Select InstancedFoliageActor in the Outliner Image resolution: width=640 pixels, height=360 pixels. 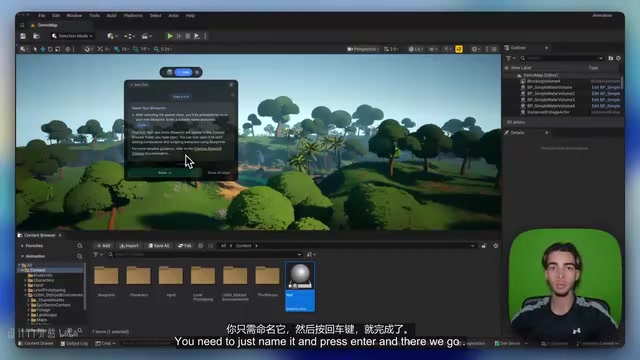(x=548, y=112)
